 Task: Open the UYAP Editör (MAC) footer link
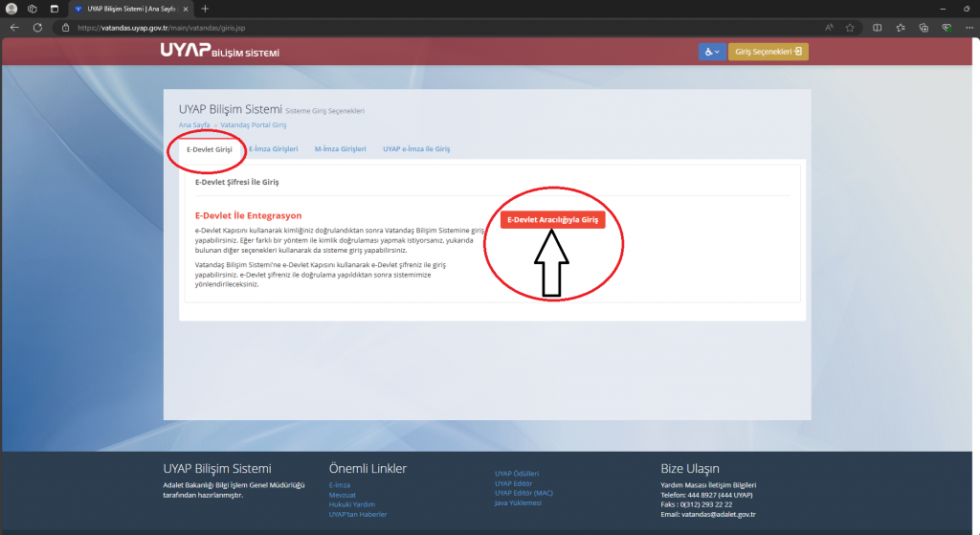coord(523,493)
